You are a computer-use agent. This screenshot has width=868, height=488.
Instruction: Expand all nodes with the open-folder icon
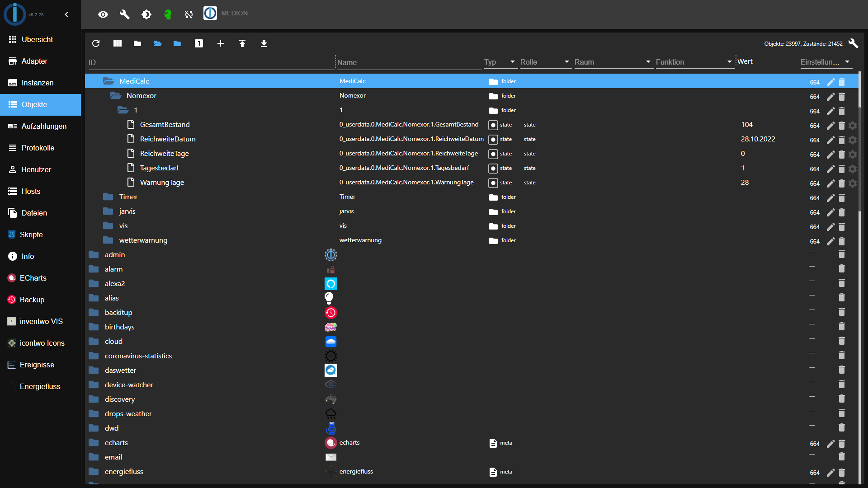pos(157,43)
